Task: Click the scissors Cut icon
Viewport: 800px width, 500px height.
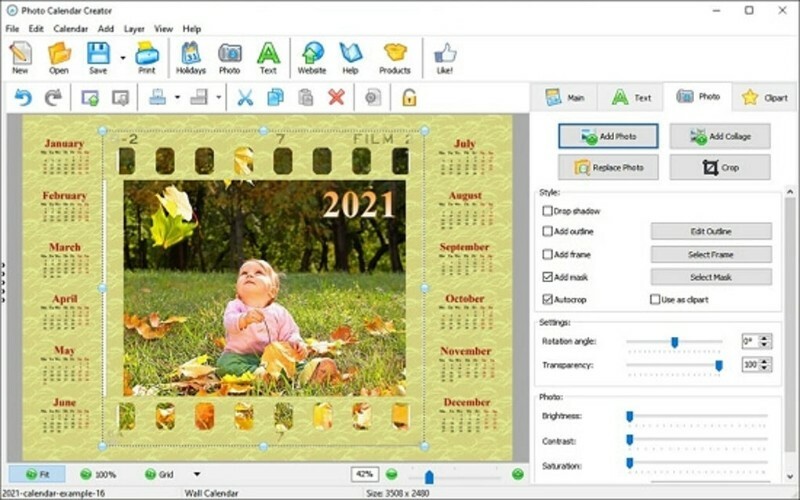Action: coord(243,97)
